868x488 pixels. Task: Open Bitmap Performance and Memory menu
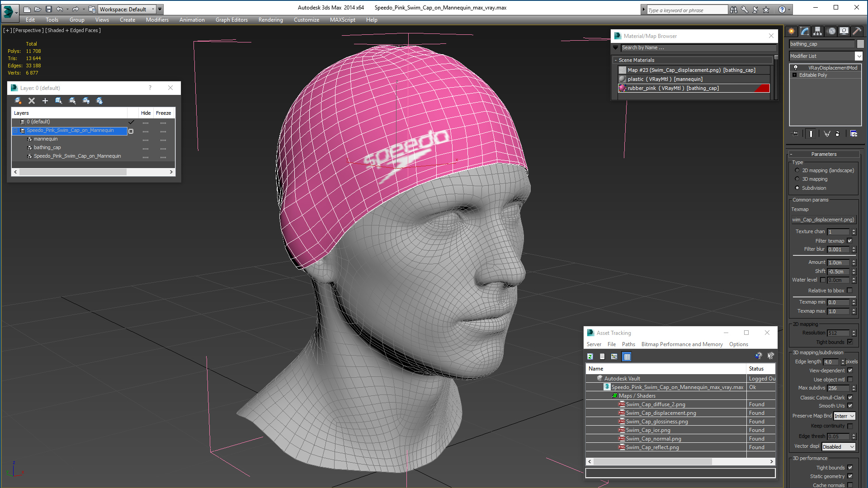682,344
